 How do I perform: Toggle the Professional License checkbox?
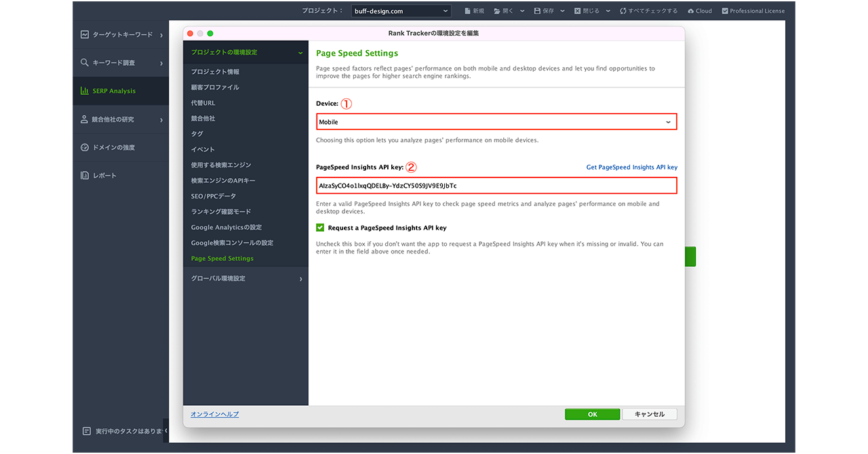725,11
